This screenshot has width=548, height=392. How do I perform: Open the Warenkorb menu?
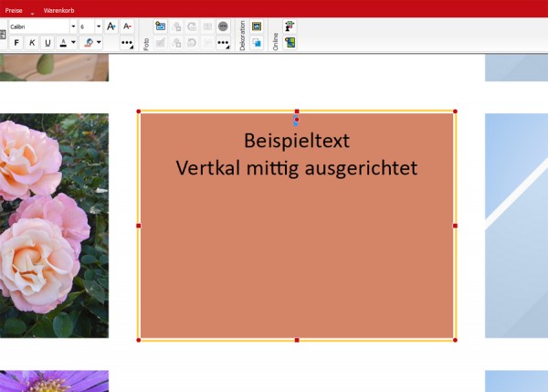[58, 10]
